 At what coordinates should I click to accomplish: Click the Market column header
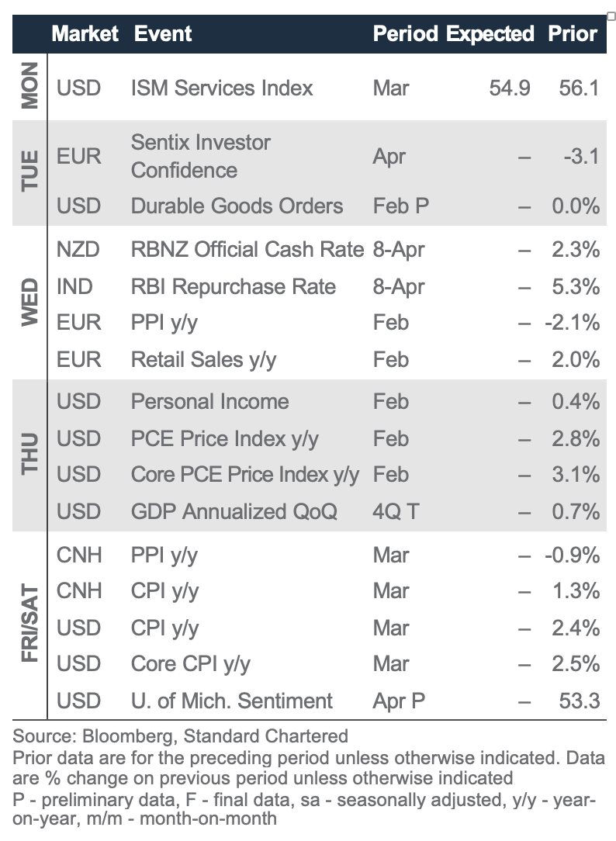pyautogui.click(x=85, y=34)
